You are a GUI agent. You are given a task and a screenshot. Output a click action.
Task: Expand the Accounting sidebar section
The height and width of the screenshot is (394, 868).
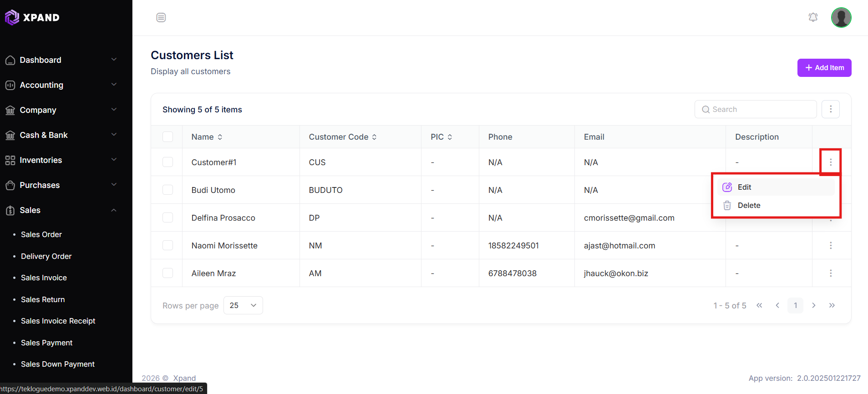coord(61,85)
